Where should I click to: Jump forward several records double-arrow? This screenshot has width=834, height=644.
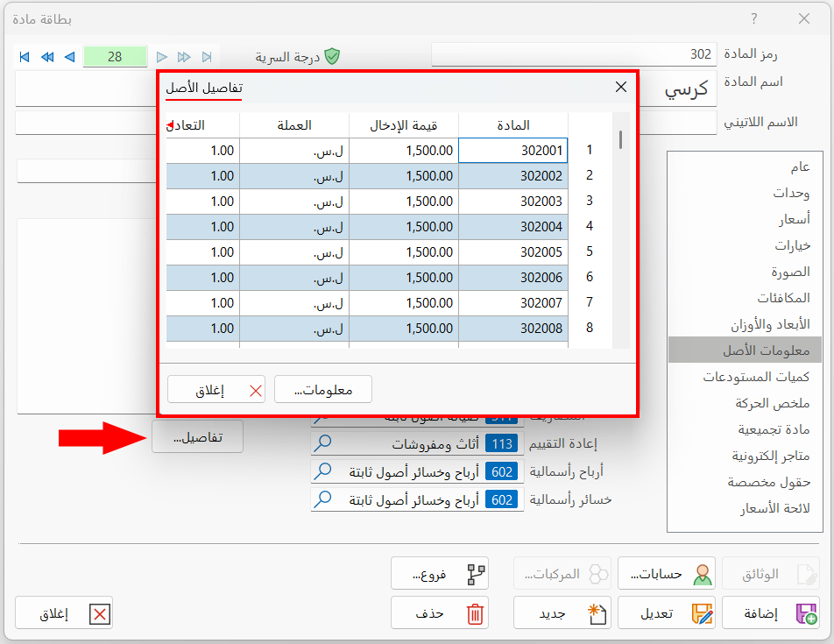[184, 57]
